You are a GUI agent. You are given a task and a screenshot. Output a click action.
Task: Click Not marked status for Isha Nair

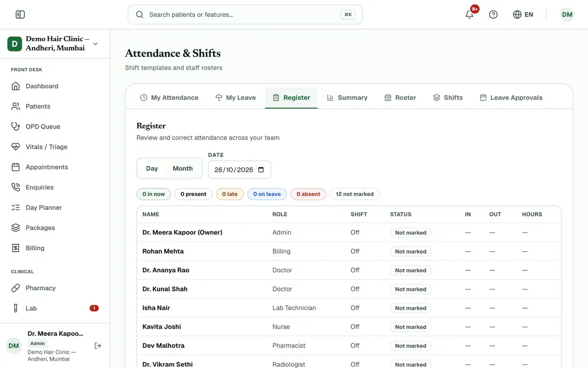click(x=411, y=308)
